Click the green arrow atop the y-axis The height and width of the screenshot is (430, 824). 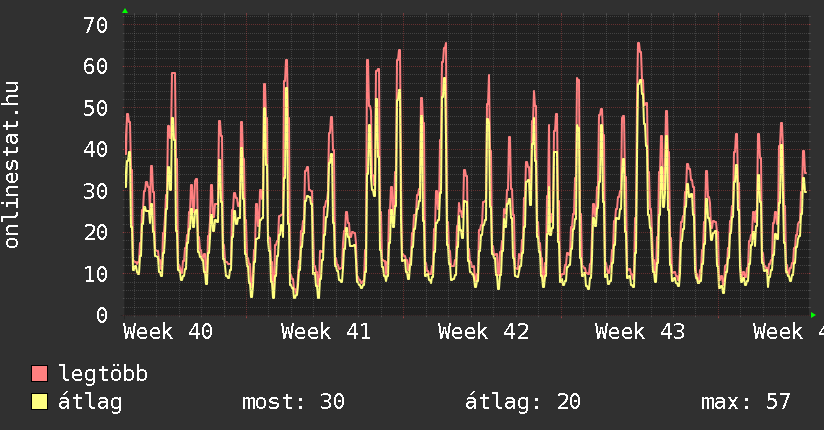click(125, 11)
